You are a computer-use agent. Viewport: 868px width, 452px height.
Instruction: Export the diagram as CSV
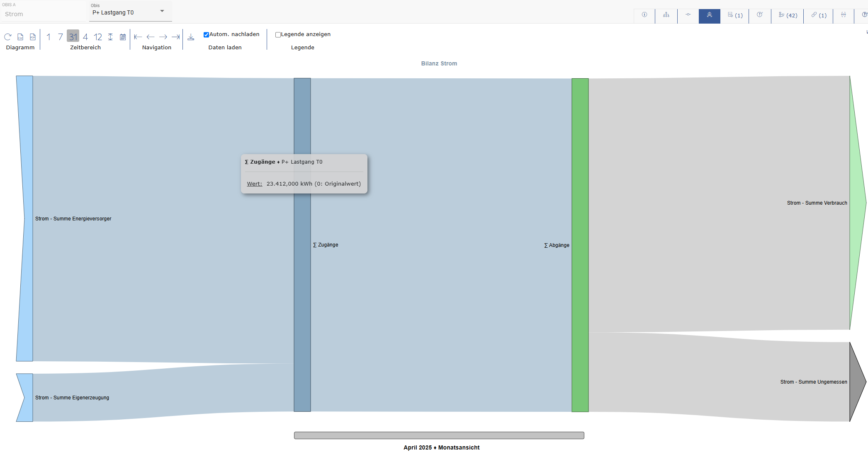(20, 37)
